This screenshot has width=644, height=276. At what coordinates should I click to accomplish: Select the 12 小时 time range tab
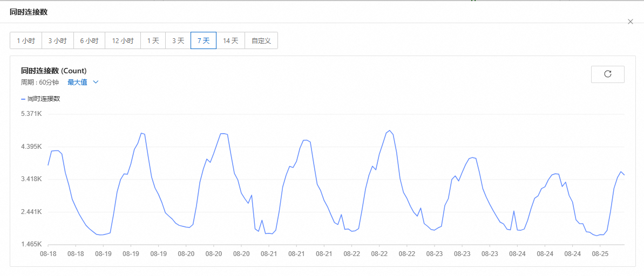[123, 40]
